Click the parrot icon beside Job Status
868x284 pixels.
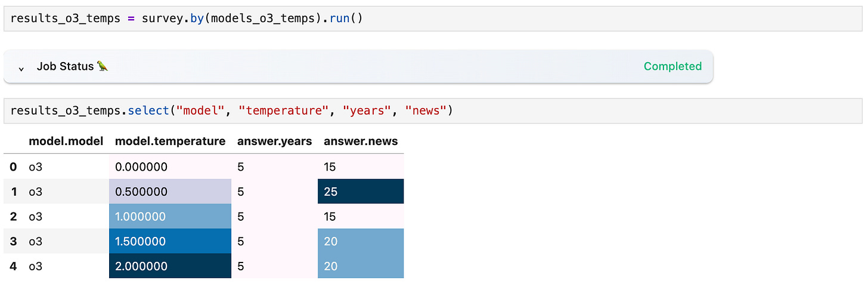pyautogui.click(x=103, y=66)
